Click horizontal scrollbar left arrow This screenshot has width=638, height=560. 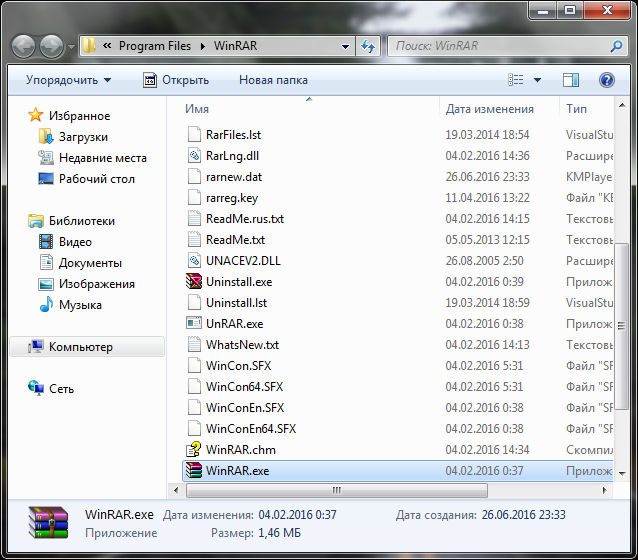click(x=176, y=490)
